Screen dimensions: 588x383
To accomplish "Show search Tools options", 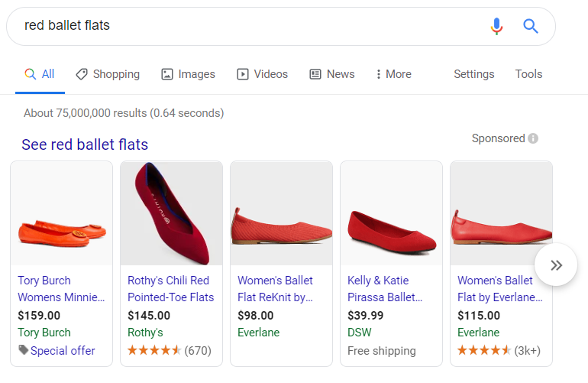I will click(x=528, y=74).
